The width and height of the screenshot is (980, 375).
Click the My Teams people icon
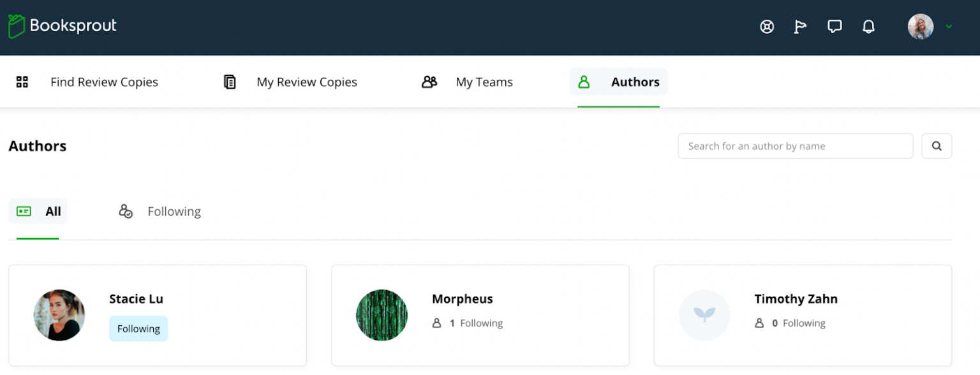point(429,82)
